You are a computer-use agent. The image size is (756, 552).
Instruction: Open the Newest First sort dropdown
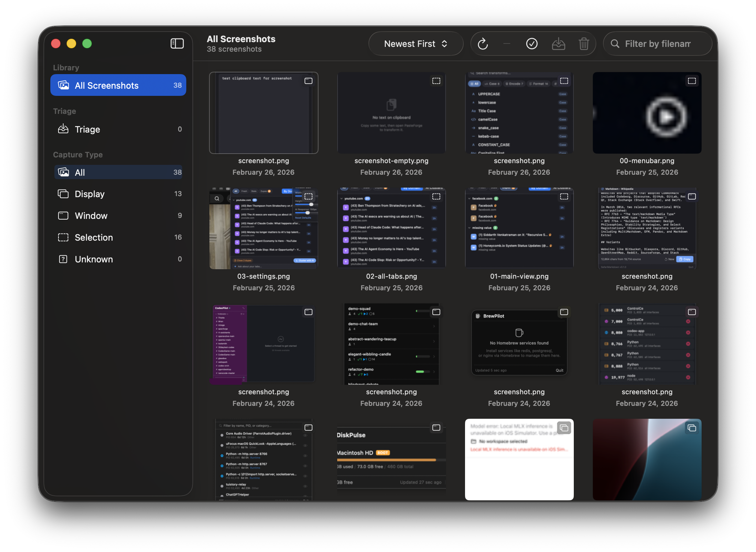point(415,44)
